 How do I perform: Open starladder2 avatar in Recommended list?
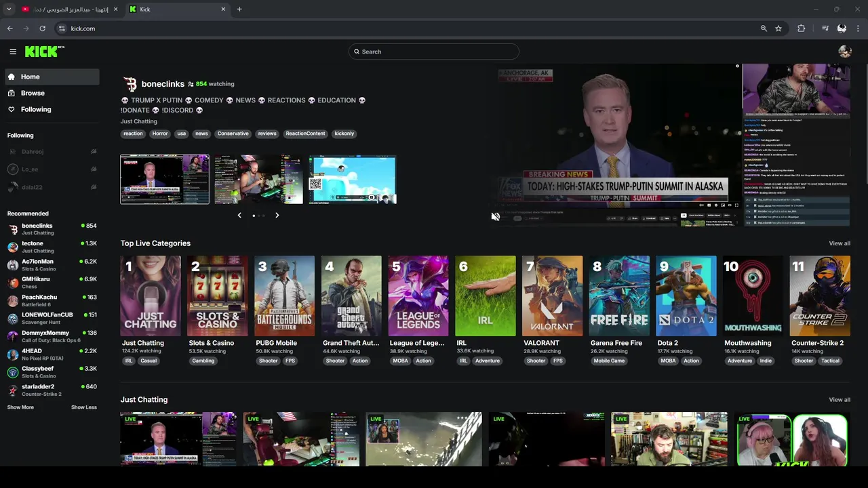13,390
